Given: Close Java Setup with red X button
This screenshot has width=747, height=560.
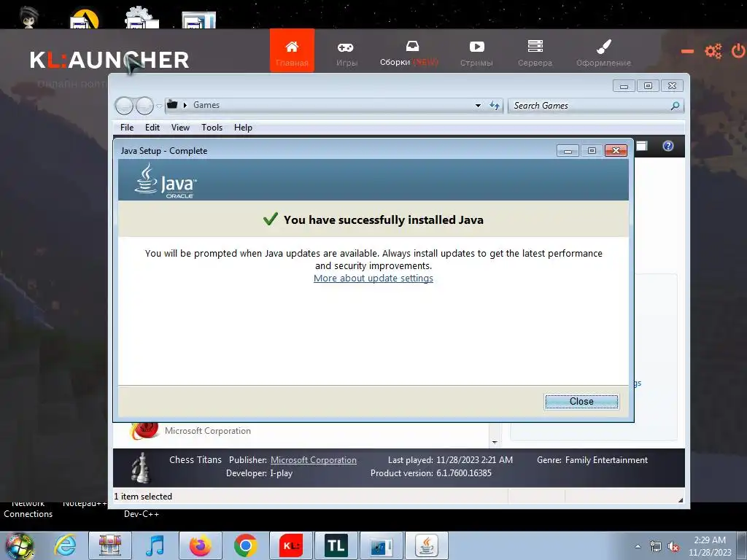Looking at the screenshot, I should pyautogui.click(x=616, y=151).
